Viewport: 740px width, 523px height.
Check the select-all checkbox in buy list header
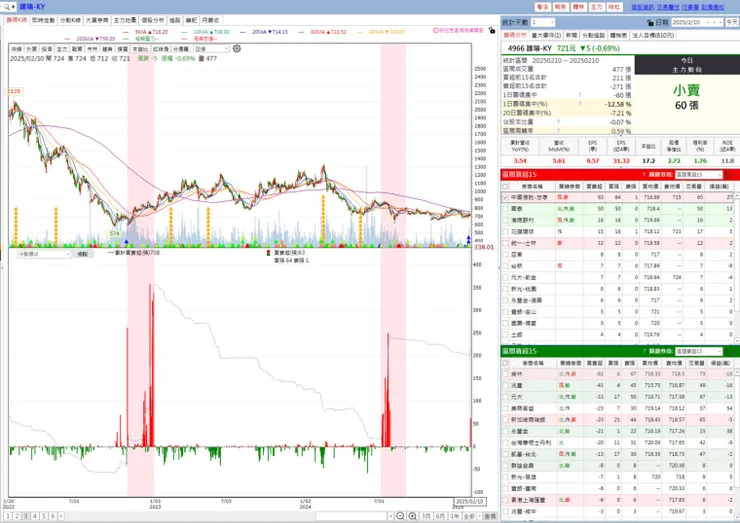point(505,186)
